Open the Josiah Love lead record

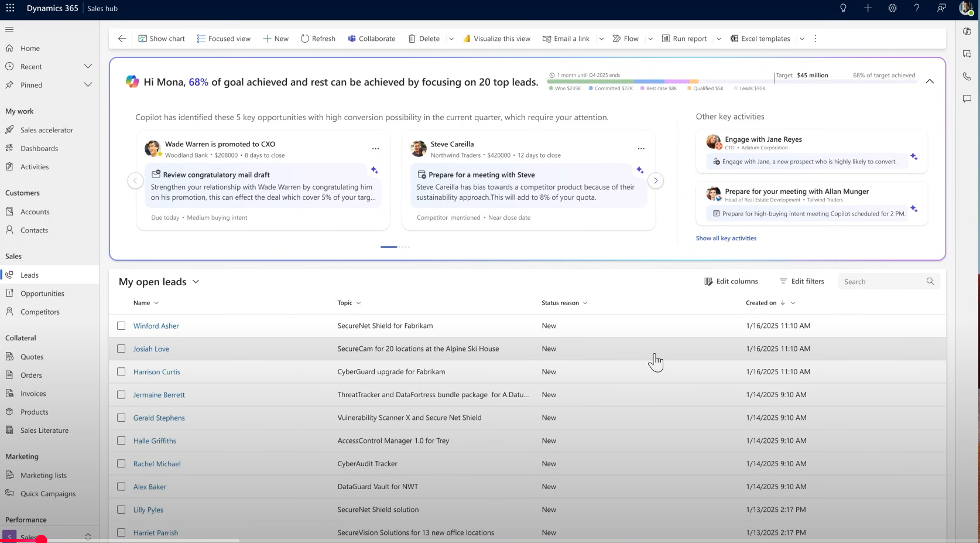click(x=151, y=349)
